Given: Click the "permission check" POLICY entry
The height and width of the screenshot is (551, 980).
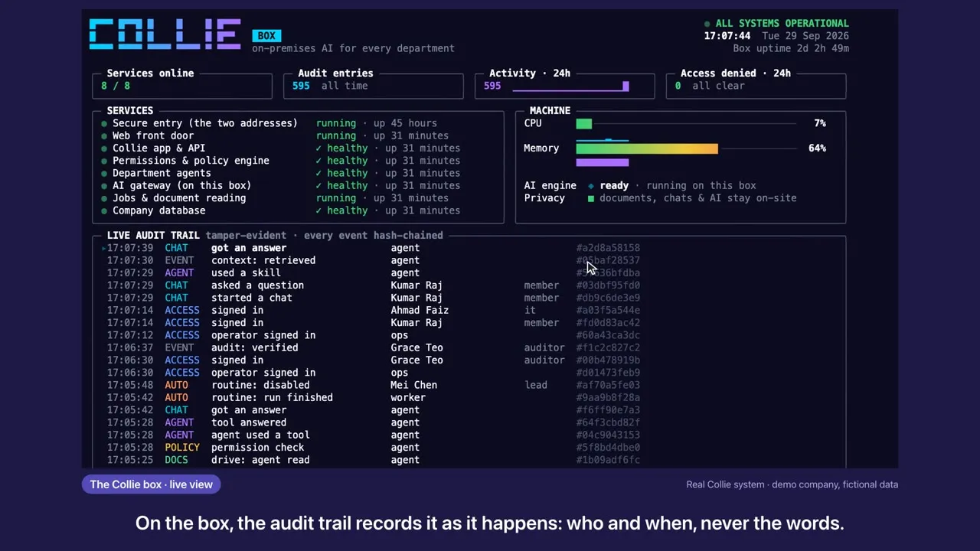Looking at the screenshot, I should click(x=257, y=448).
